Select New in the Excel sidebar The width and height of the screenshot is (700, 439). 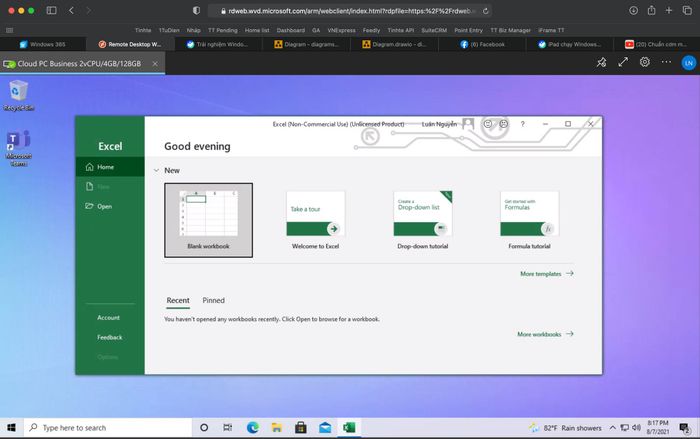pos(110,186)
